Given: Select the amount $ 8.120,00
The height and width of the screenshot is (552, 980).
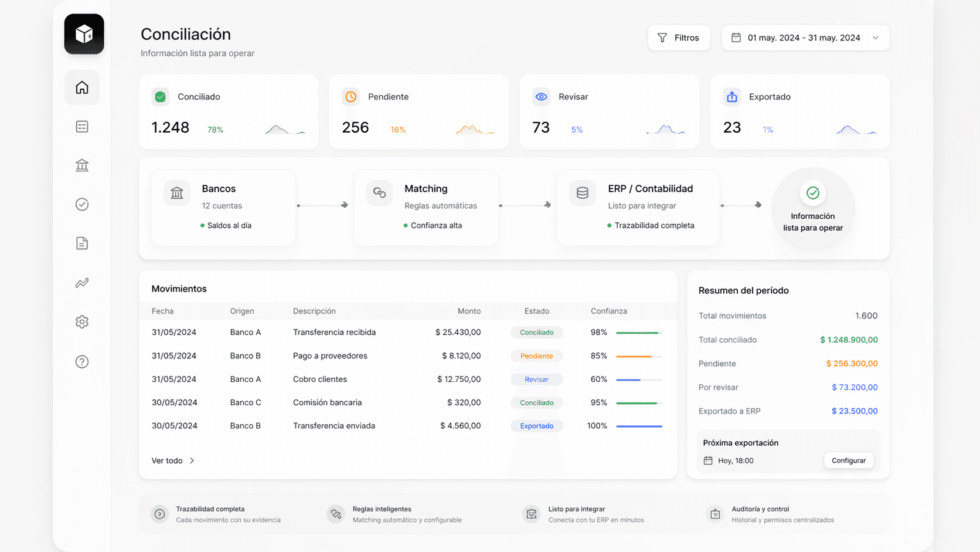Looking at the screenshot, I should click(461, 355).
